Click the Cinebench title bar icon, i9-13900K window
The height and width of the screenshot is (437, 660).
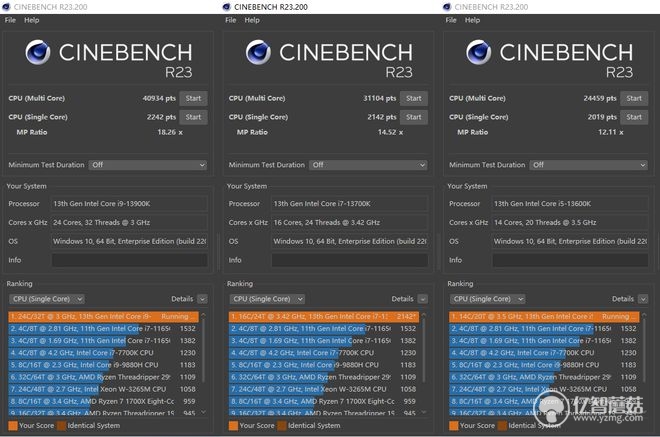[6, 7]
